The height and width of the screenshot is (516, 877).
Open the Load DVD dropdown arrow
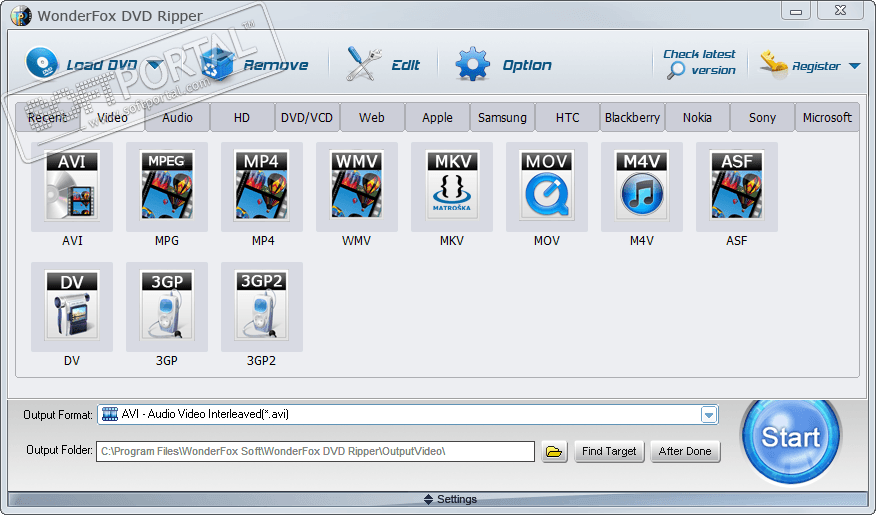point(155,65)
